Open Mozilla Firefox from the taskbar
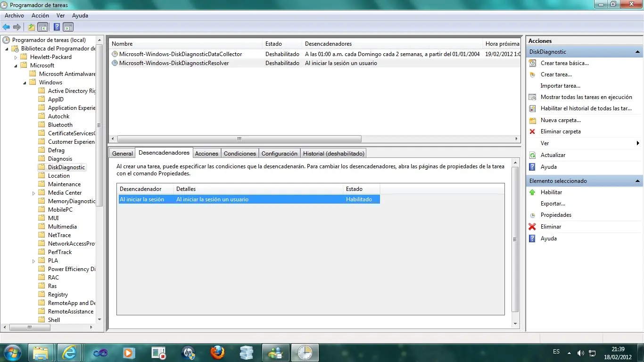 (217, 352)
